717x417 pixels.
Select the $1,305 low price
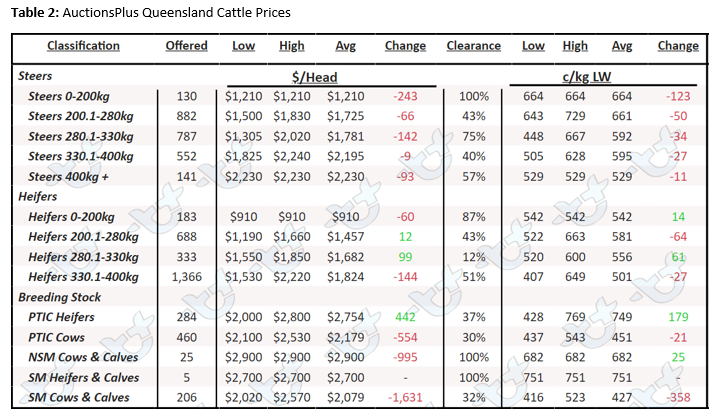coord(243,136)
